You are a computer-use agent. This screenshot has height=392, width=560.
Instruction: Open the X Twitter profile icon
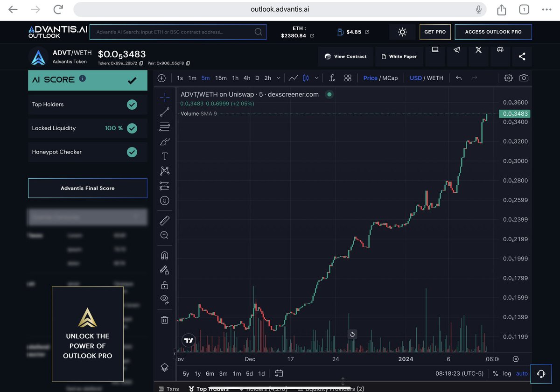pyautogui.click(x=478, y=50)
